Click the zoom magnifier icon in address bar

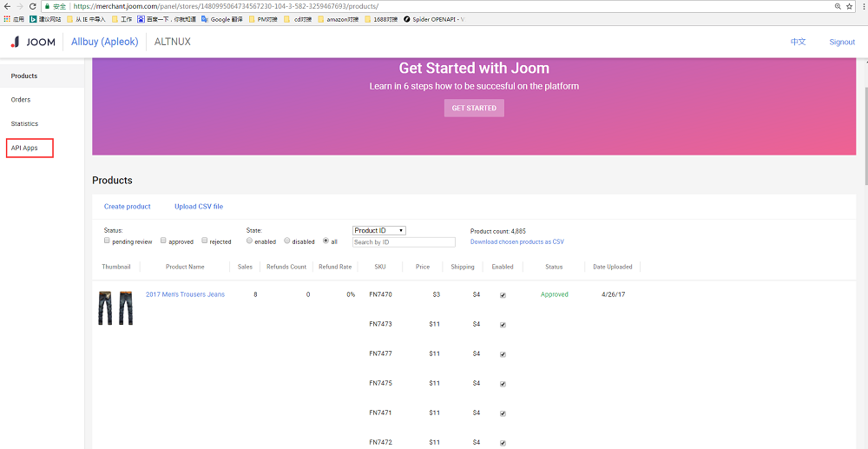(837, 6)
